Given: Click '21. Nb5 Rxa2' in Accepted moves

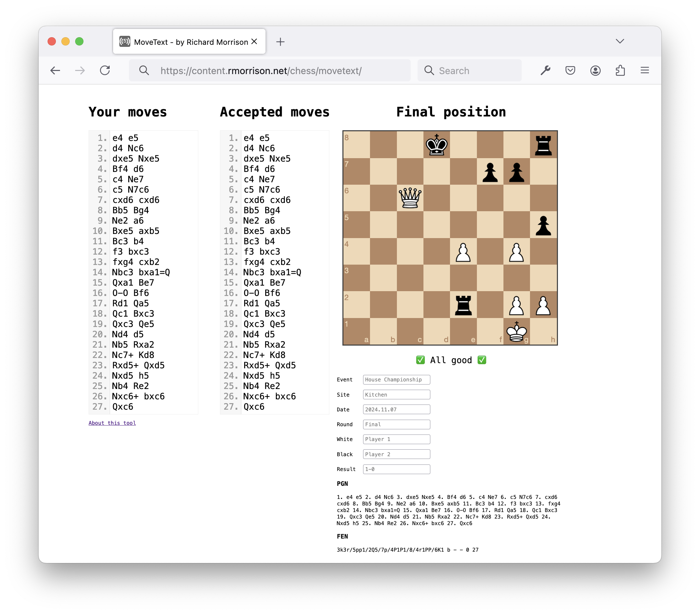Looking at the screenshot, I should pyautogui.click(x=264, y=345).
